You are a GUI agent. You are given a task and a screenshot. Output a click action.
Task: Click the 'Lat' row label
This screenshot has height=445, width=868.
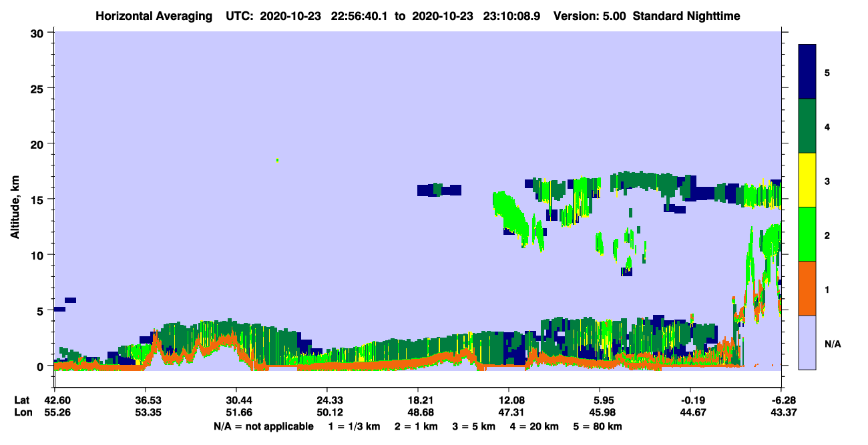(22, 400)
